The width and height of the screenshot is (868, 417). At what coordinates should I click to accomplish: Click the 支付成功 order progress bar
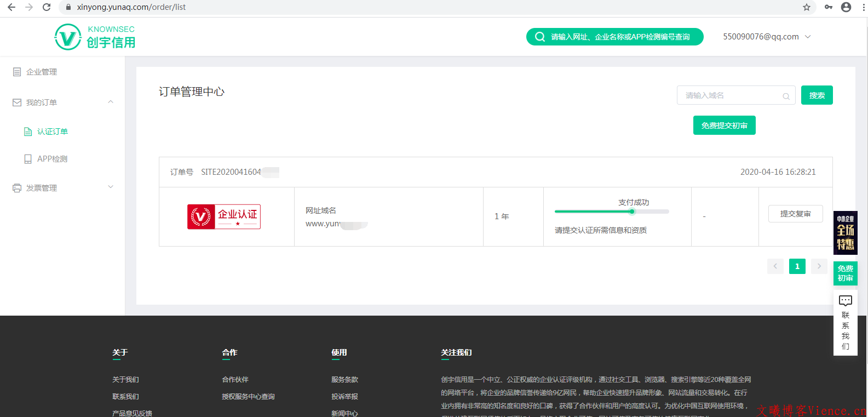point(611,212)
